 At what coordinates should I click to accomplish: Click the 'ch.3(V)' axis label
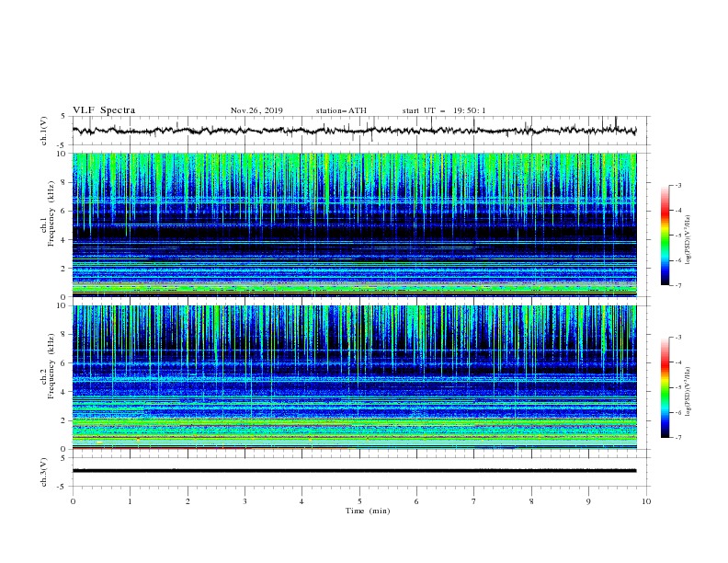(44, 472)
